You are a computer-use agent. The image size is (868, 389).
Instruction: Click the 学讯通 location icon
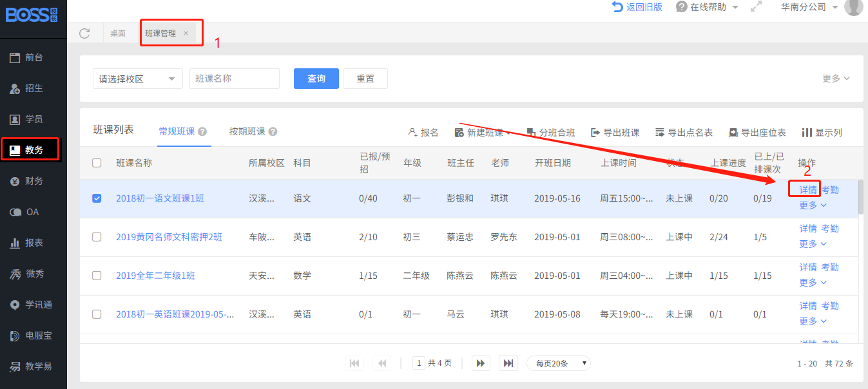tap(15, 305)
